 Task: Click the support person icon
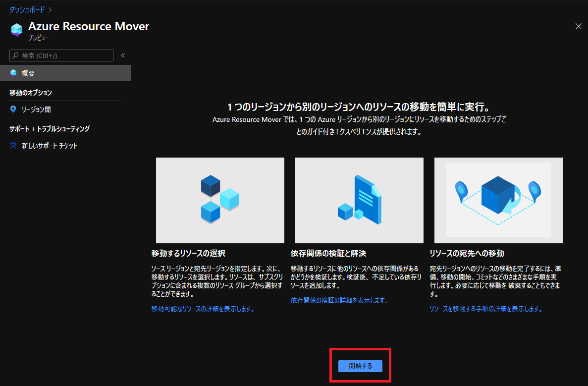[13, 146]
